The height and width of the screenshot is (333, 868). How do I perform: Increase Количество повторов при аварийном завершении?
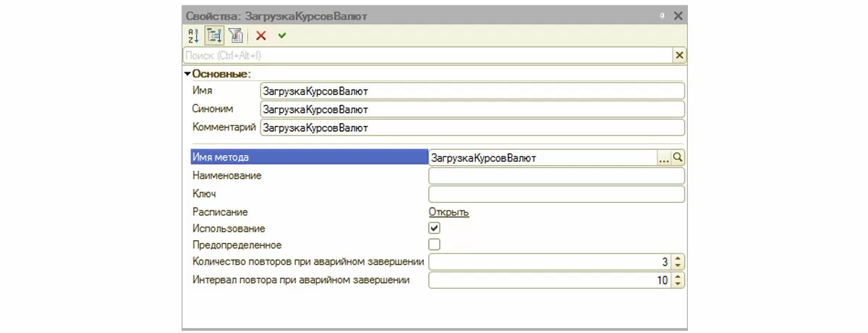tap(678, 258)
